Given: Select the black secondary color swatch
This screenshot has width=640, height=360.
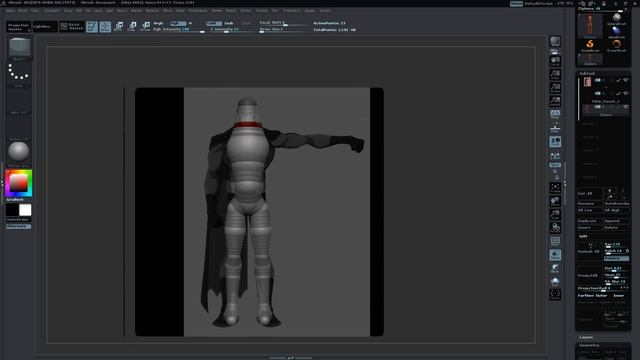Looking at the screenshot, I should coord(12,210).
